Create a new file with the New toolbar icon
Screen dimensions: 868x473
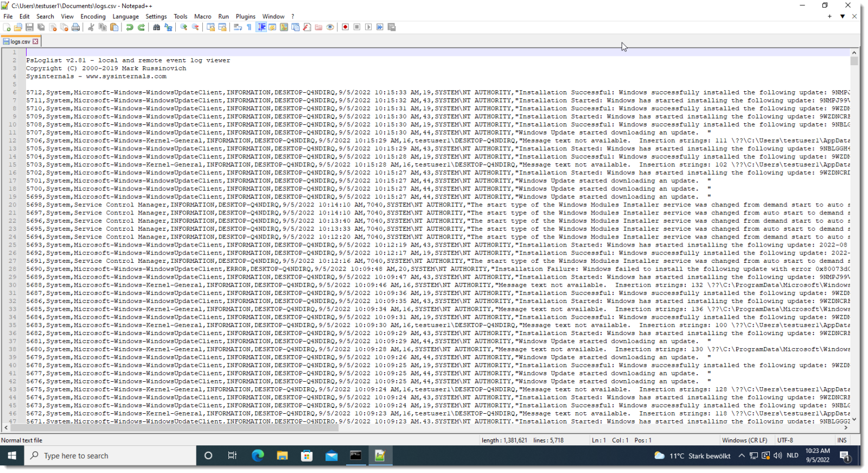pyautogui.click(x=7, y=27)
